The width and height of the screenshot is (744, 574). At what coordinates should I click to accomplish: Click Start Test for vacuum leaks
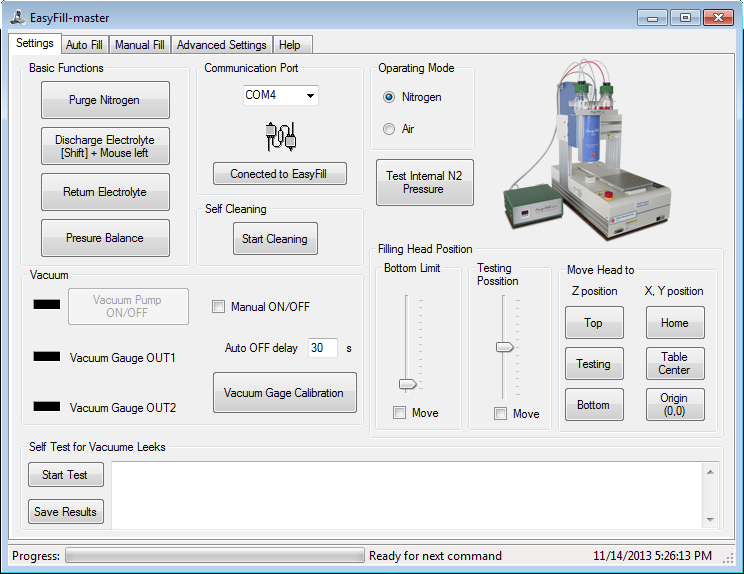pos(65,475)
